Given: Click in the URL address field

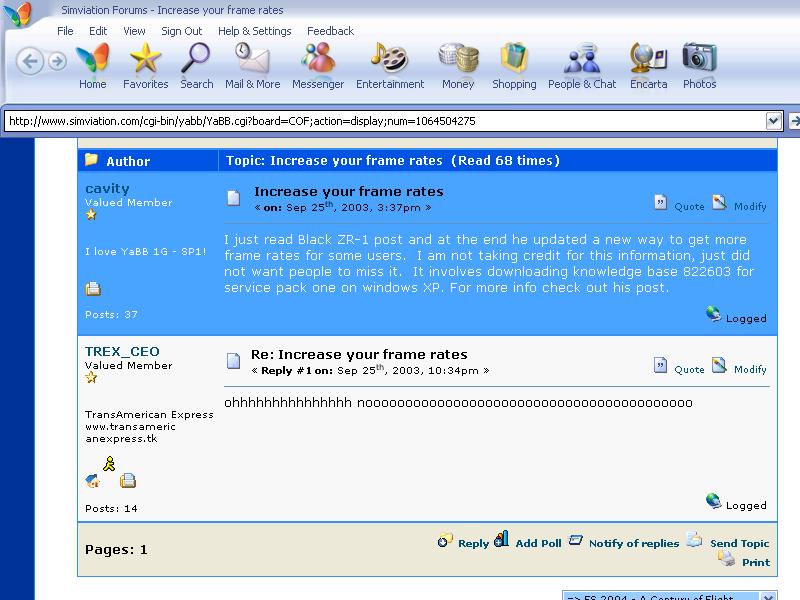Looking at the screenshot, I should pyautogui.click(x=385, y=121).
